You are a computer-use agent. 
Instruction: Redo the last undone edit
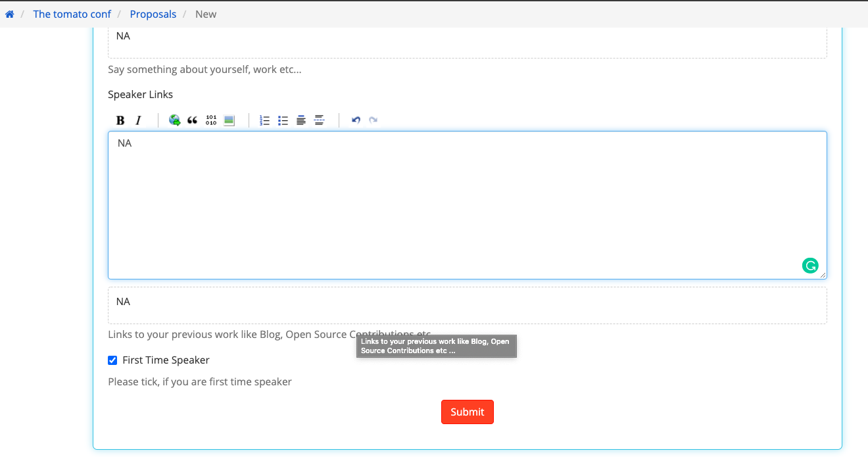click(374, 120)
